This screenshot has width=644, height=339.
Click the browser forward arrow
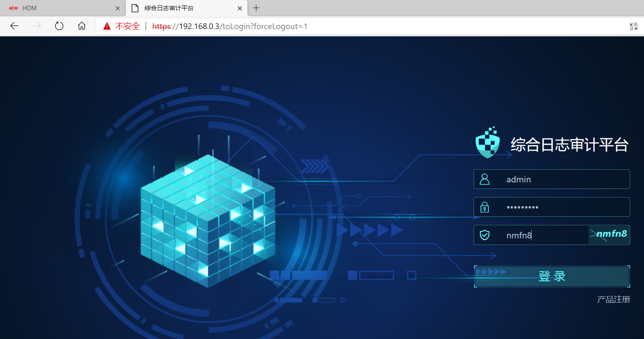point(37,26)
